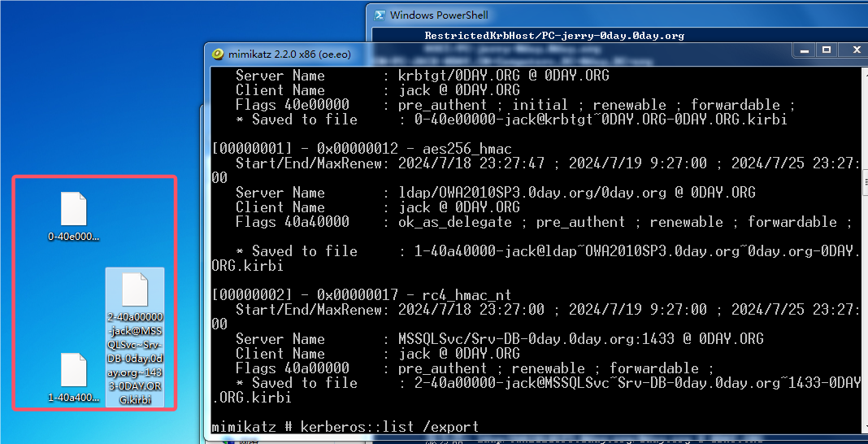Click the 'Flags 40a40000' ok_as_delegate line
Image resolution: width=868 pixels, height=444 pixels.
coord(544,222)
